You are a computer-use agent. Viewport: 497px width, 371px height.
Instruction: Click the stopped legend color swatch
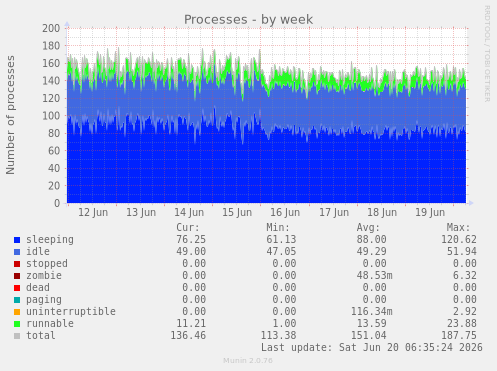click(x=17, y=264)
